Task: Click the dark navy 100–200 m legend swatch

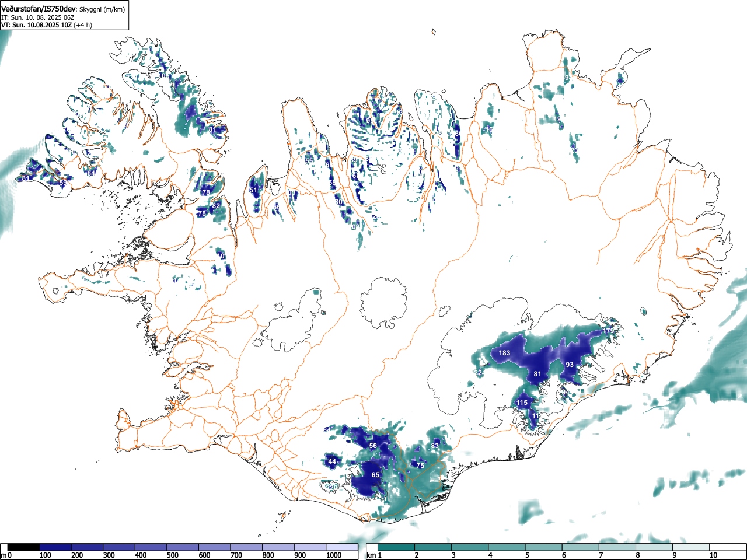Action: coord(55,547)
